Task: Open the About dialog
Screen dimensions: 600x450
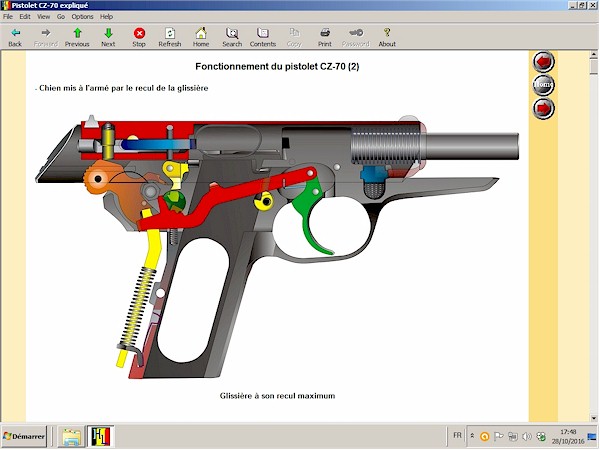Action: [387, 37]
